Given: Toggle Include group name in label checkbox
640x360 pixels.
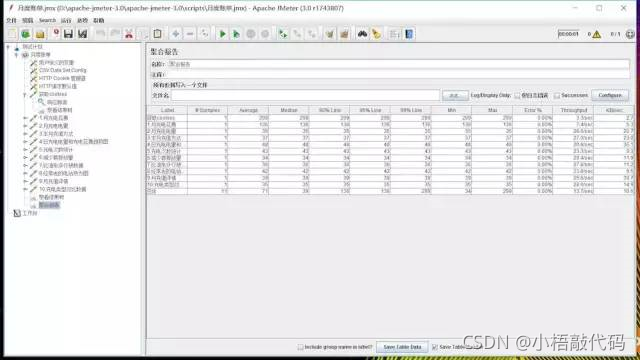Looking at the screenshot, I should [x=300, y=347].
